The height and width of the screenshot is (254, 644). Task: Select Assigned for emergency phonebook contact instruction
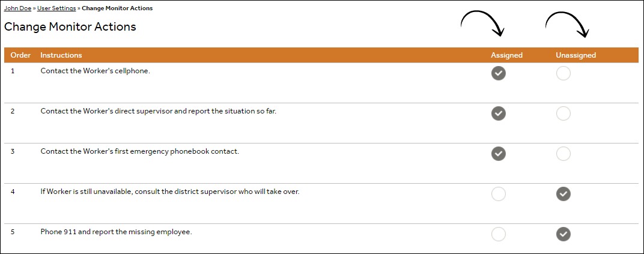click(x=498, y=154)
